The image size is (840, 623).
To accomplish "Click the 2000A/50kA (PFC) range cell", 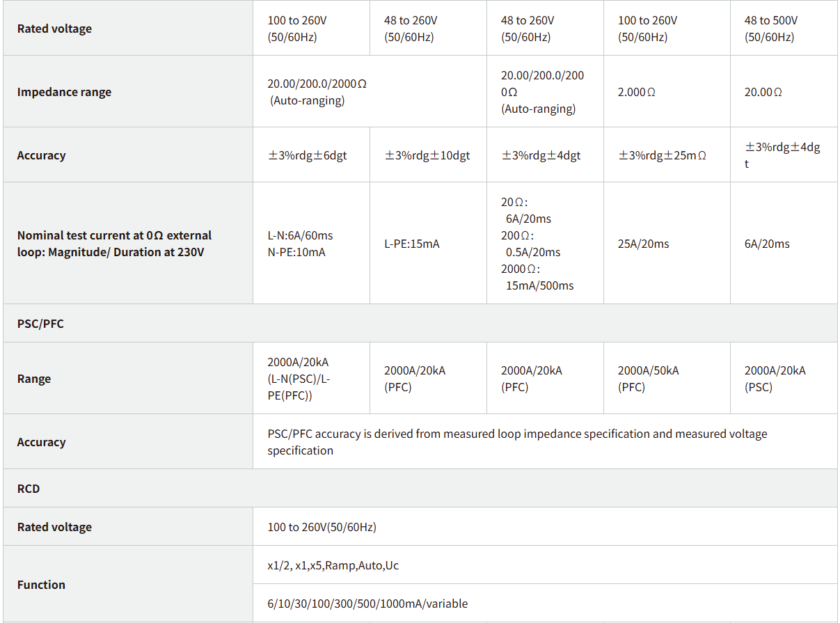I will click(x=648, y=379).
